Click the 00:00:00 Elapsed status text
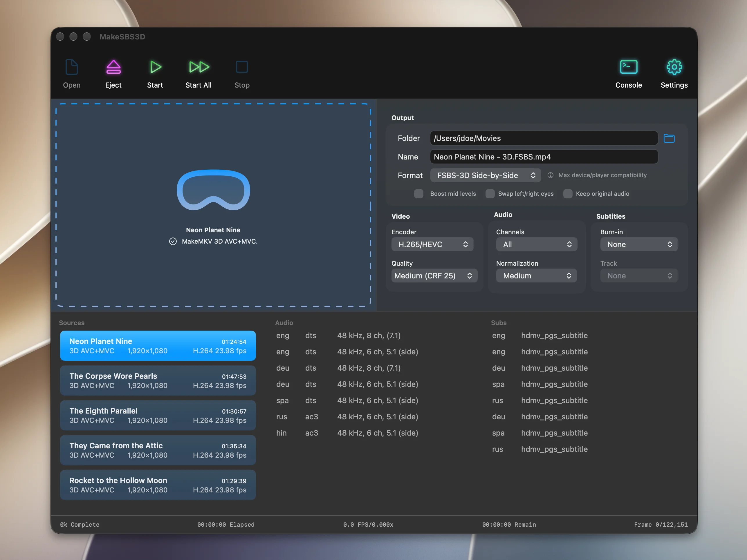This screenshot has height=560, width=747. pos(226,525)
